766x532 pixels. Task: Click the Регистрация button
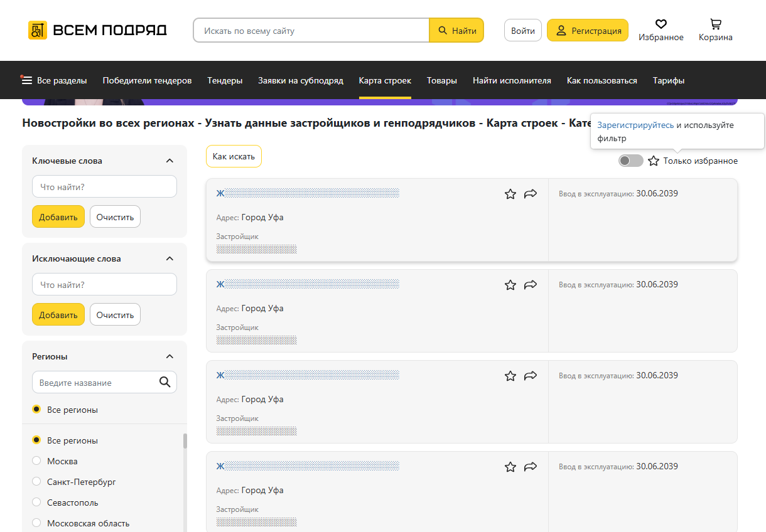click(587, 30)
